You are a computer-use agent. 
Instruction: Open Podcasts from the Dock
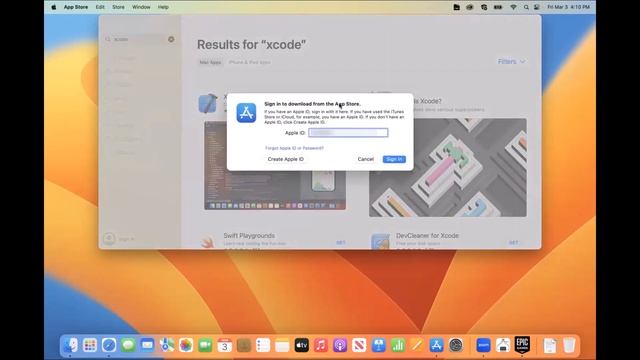(x=340, y=345)
